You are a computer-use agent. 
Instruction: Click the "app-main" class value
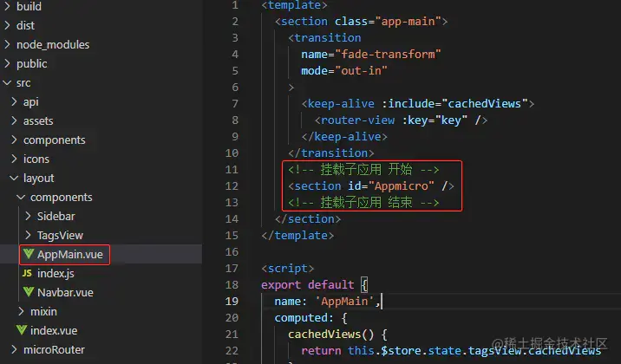coord(408,21)
